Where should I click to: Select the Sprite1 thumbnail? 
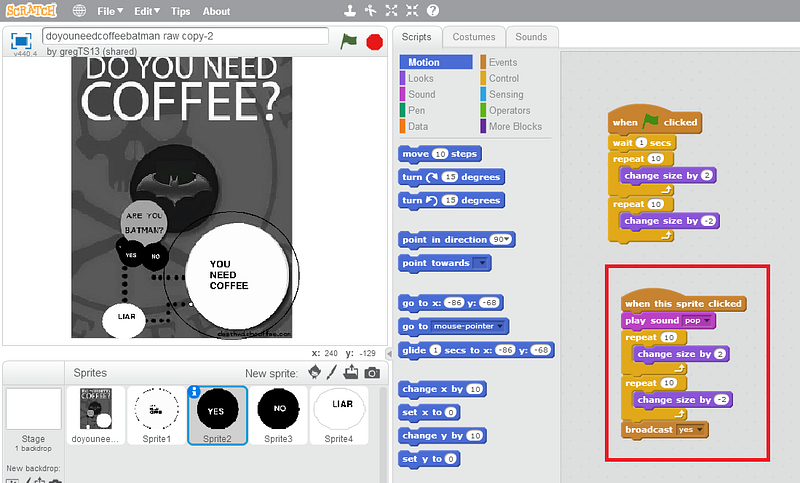(x=157, y=415)
